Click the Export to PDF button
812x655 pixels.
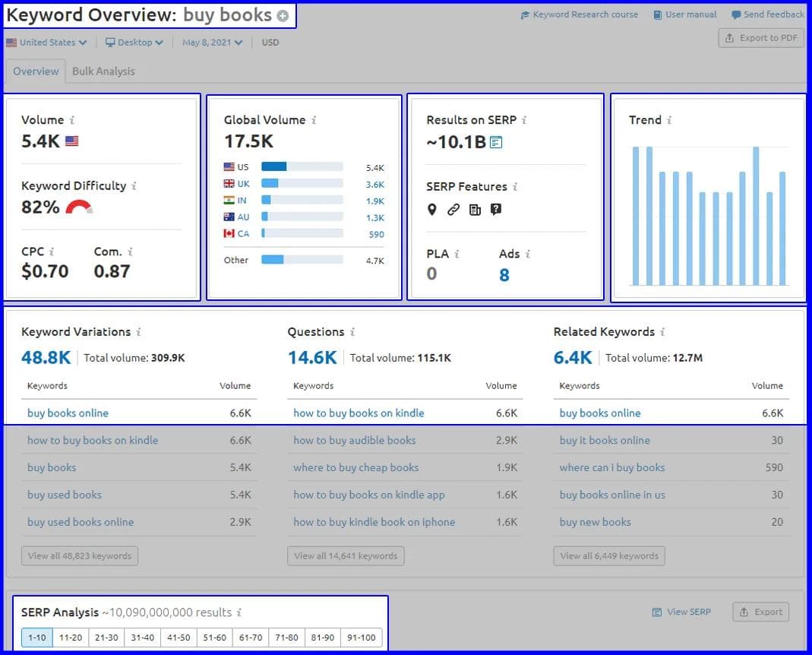click(761, 39)
